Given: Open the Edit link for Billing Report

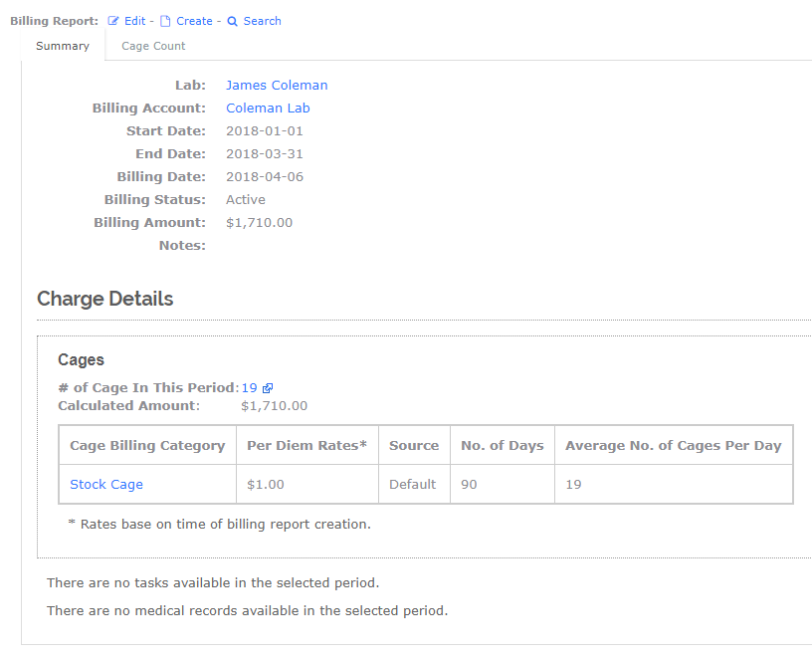Looking at the screenshot, I should pos(134,21).
